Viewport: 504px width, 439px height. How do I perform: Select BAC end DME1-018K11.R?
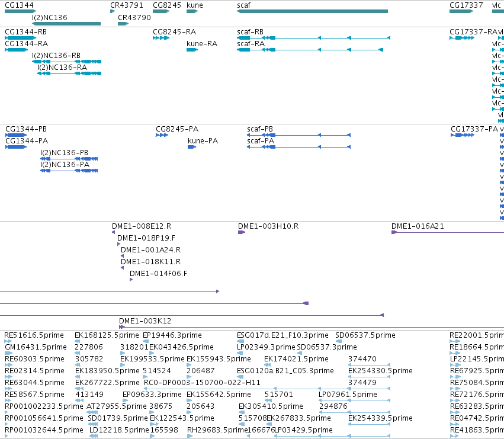click(x=151, y=262)
